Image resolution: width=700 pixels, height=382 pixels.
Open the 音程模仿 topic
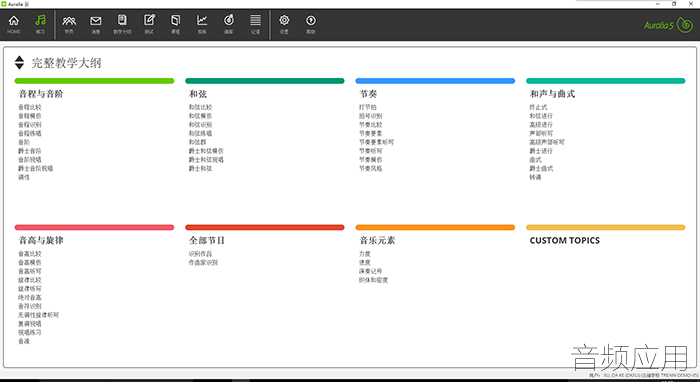pos(29,116)
